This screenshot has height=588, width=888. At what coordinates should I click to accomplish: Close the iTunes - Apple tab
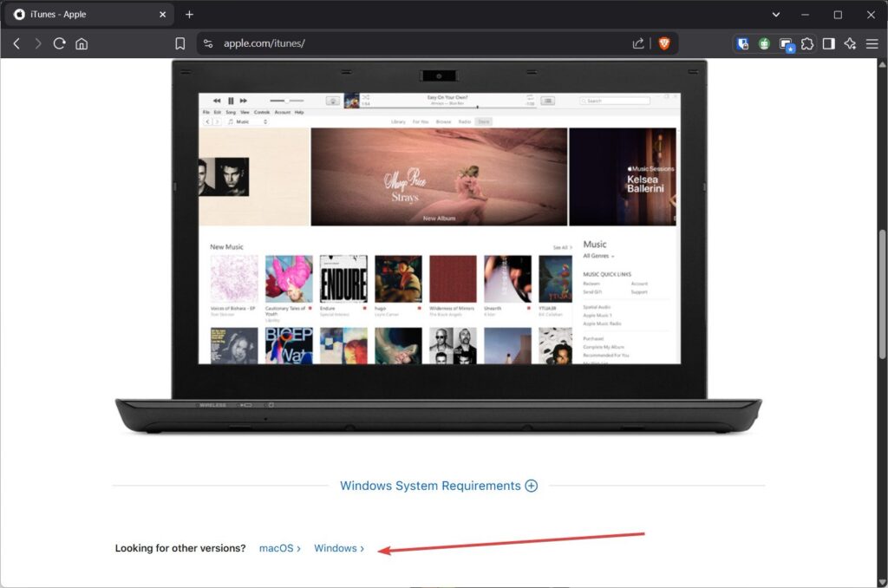162,14
